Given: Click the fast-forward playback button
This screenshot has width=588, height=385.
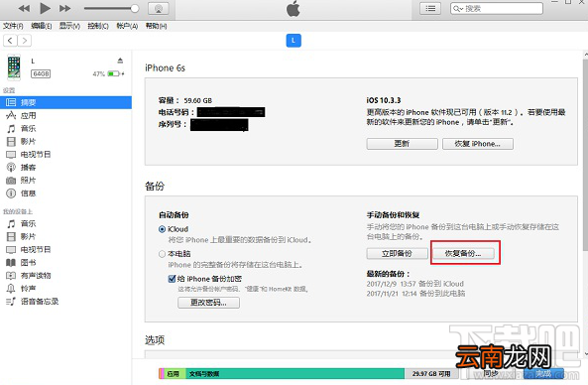Looking at the screenshot, I should click(x=64, y=8).
